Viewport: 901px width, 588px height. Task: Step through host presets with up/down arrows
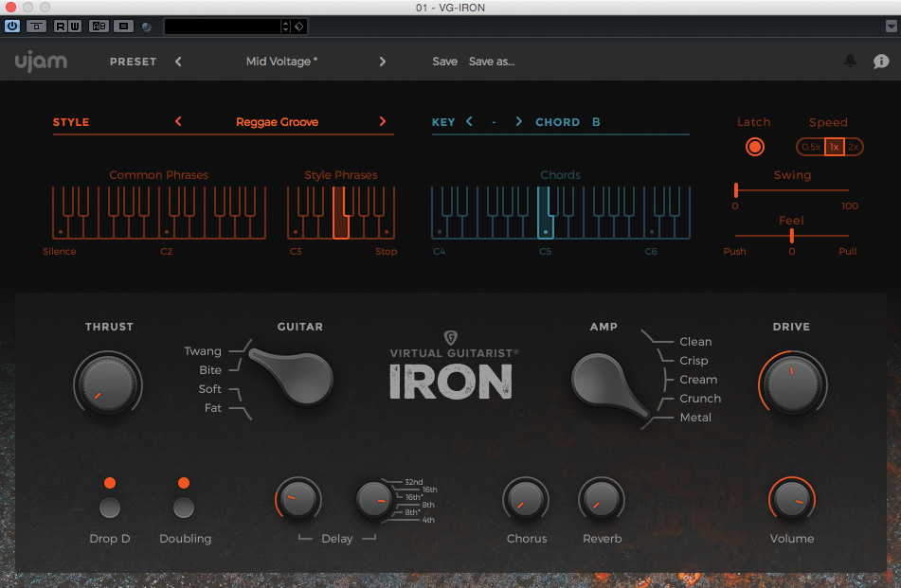point(285,27)
